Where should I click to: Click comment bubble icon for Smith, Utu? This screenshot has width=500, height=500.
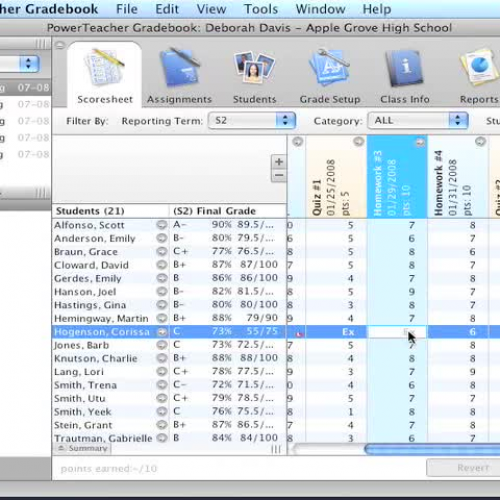point(162,398)
